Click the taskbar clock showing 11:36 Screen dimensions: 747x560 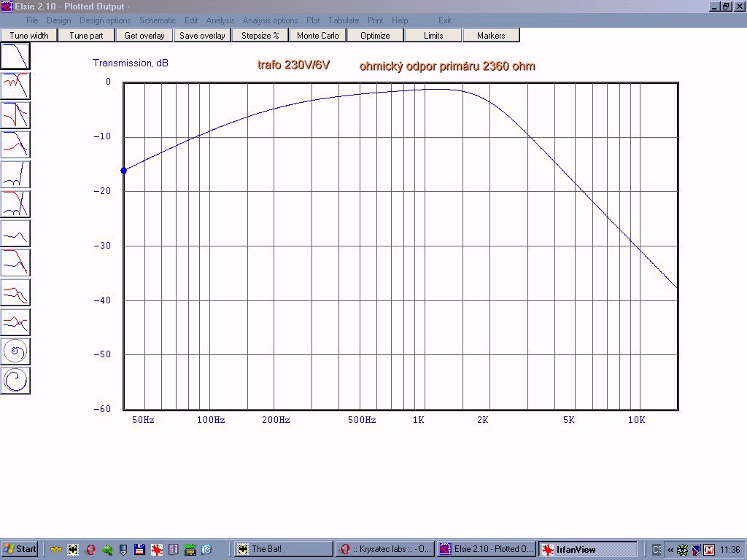click(x=729, y=550)
